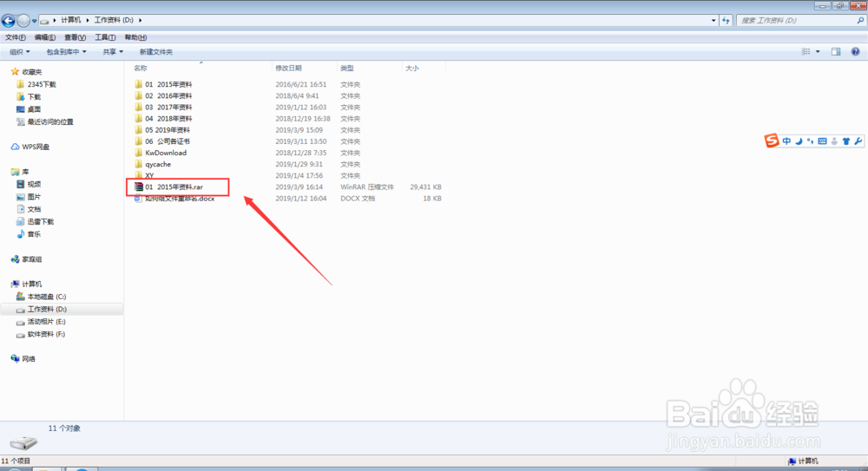This screenshot has width=868, height=471.
Task: Open the 音乐 library
Action: [x=34, y=234]
